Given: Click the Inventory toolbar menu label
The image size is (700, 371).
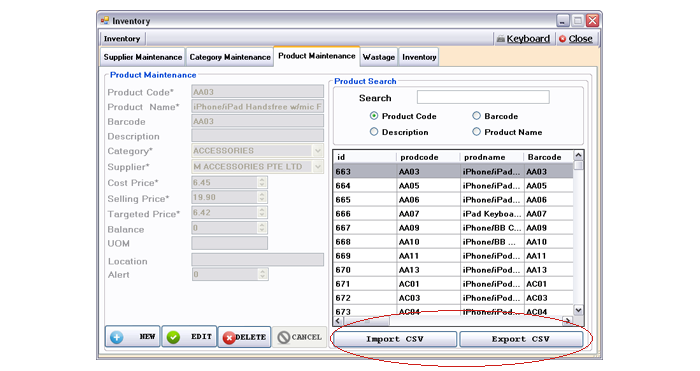Looking at the screenshot, I should coord(122,39).
